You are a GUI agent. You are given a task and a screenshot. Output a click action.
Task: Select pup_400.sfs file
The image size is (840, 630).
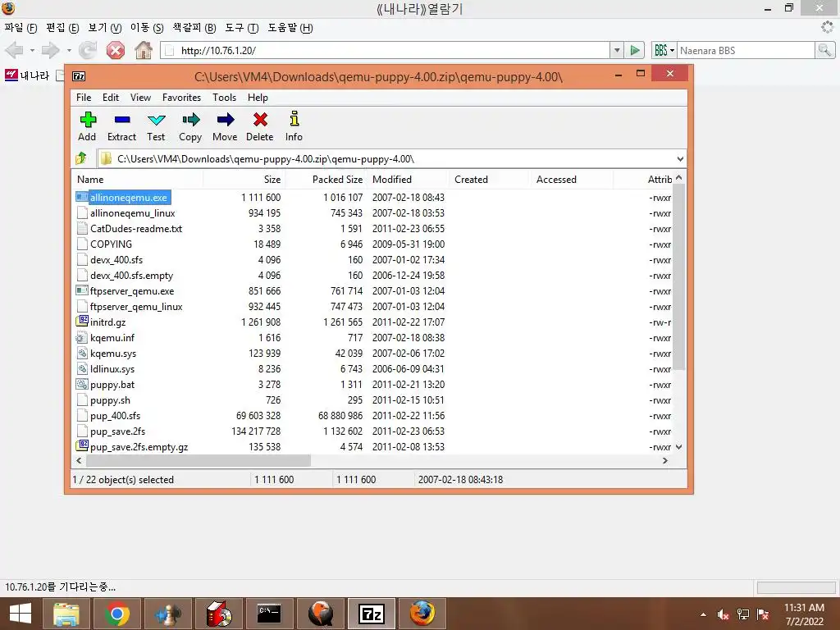coord(115,416)
